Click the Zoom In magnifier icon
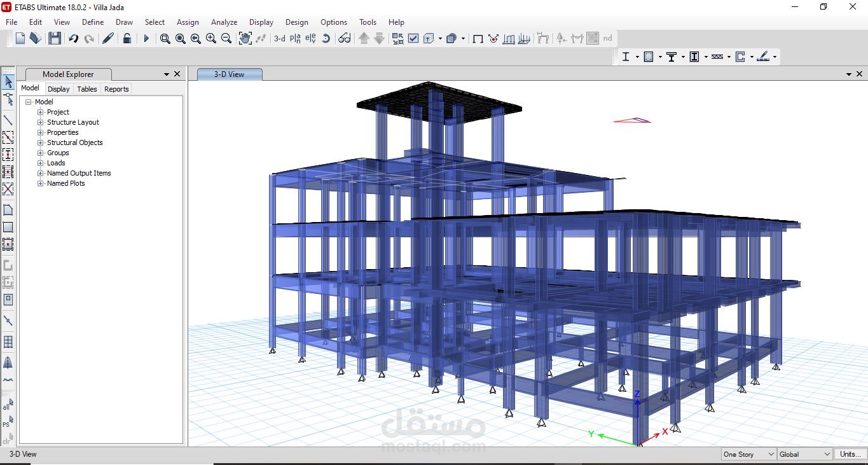The image size is (868, 465). (210, 39)
